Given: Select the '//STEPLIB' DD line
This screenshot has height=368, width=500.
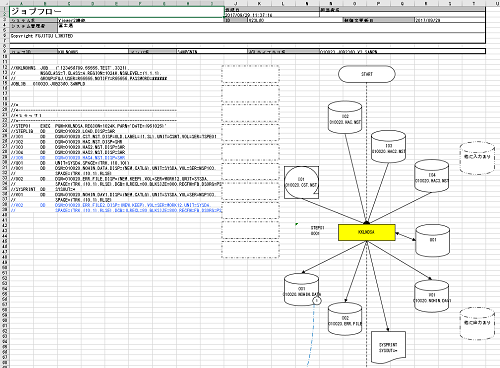Looking at the screenshot, I should [x=63, y=131].
